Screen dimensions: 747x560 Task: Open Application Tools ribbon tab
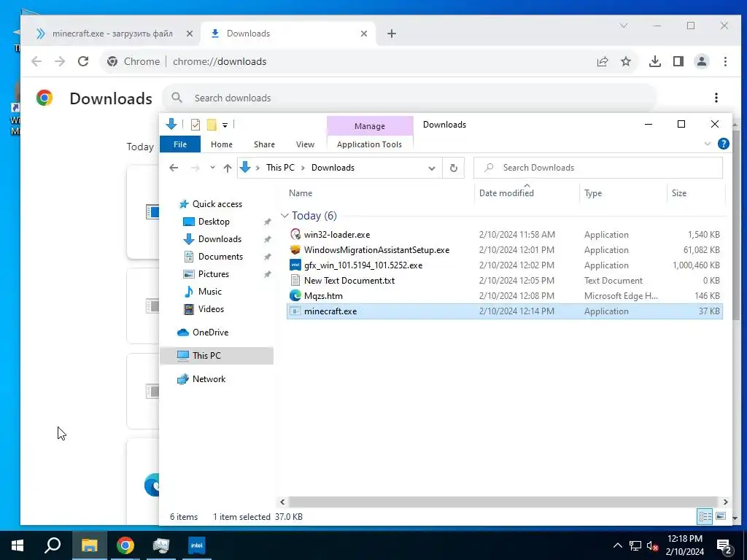pos(369,144)
